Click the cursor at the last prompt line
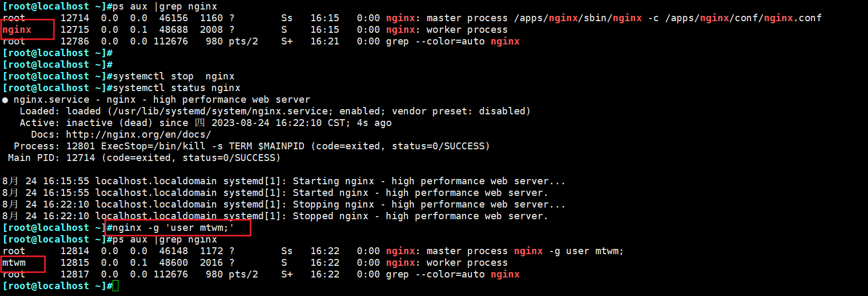Viewport: 868px width, 296px height. pyautogui.click(x=115, y=286)
